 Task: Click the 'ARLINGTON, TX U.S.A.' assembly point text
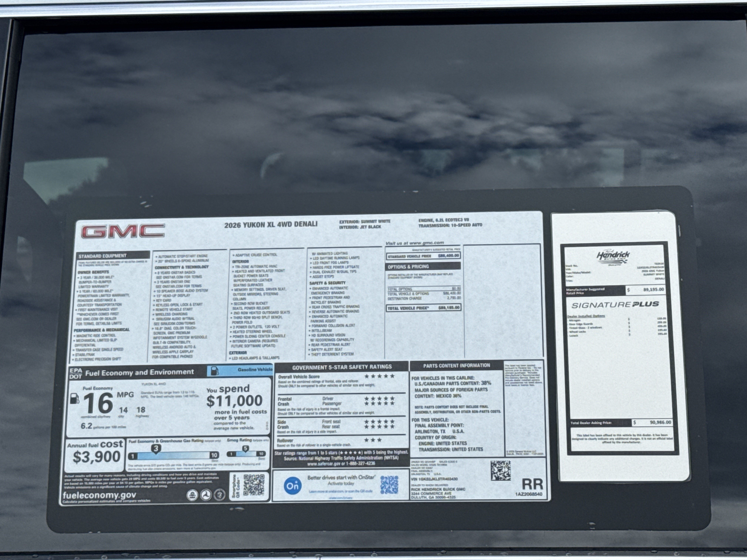[x=439, y=431]
